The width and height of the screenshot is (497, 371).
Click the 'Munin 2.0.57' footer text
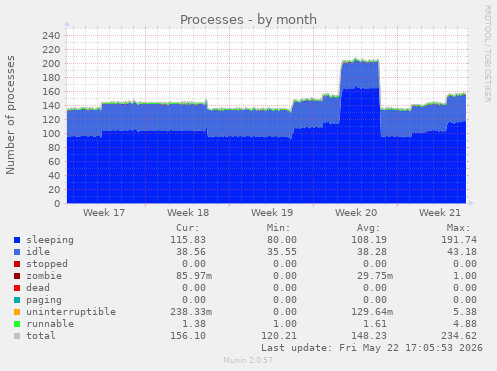(x=248, y=360)
